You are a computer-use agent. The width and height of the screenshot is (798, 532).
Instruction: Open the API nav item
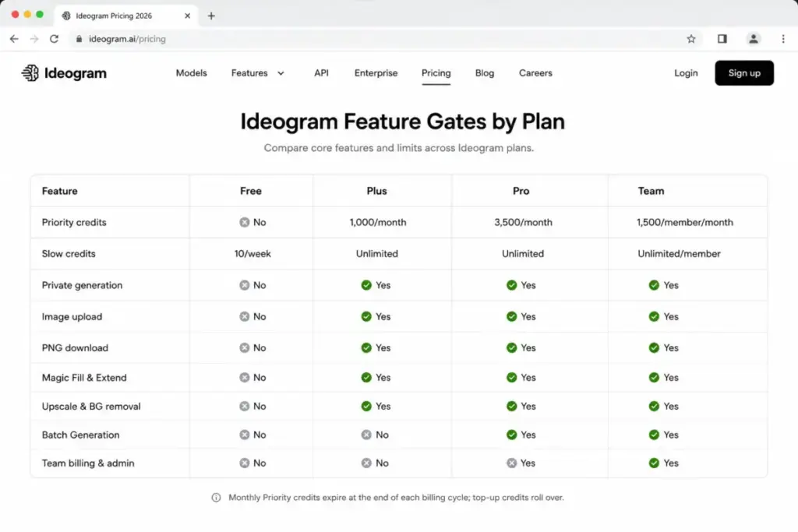click(x=321, y=72)
